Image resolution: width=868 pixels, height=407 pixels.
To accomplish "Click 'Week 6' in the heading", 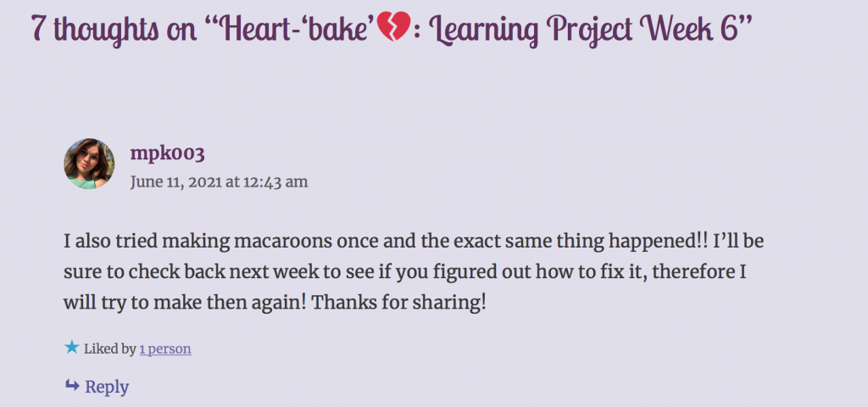I will (x=689, y=28).
